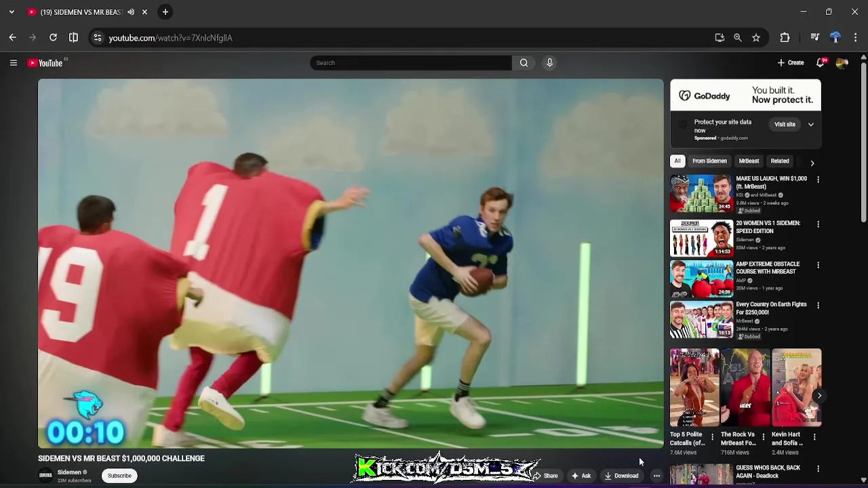Open Top 5 Polite Catcalls short

coord(694,388)
